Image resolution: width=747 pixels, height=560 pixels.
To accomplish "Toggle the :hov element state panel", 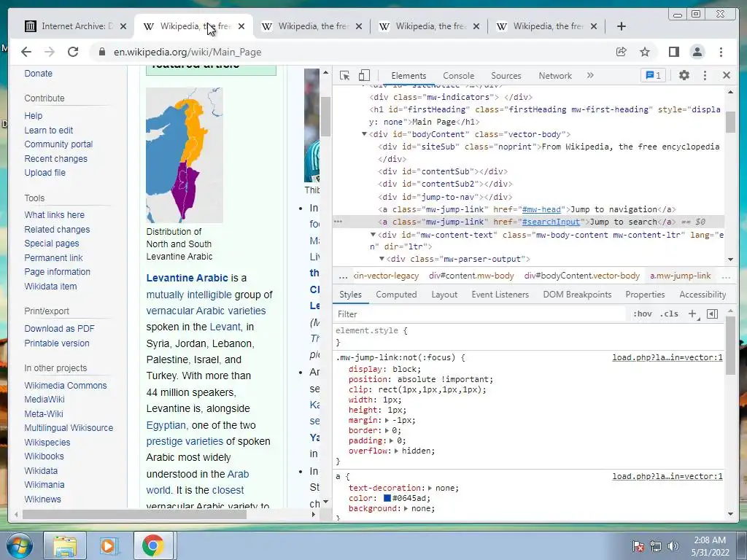I will pos(642,314).
